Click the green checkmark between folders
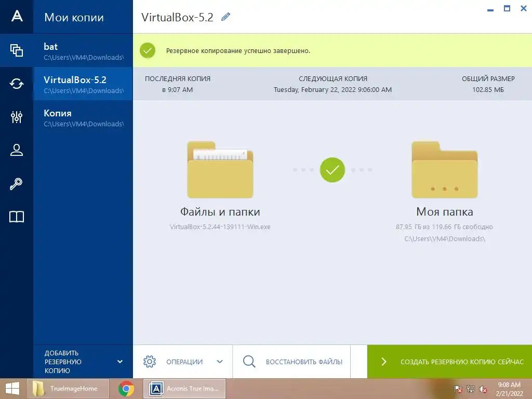The height and width of the screenshot is (399, 532). 332,170
